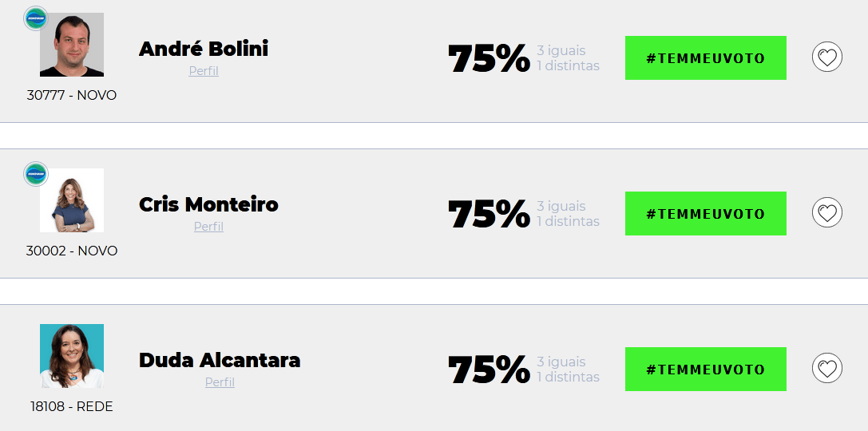Click the 75% match score for Cris Monteiro
The width and height of the screenshot is (868, 431).
point(489,214)
